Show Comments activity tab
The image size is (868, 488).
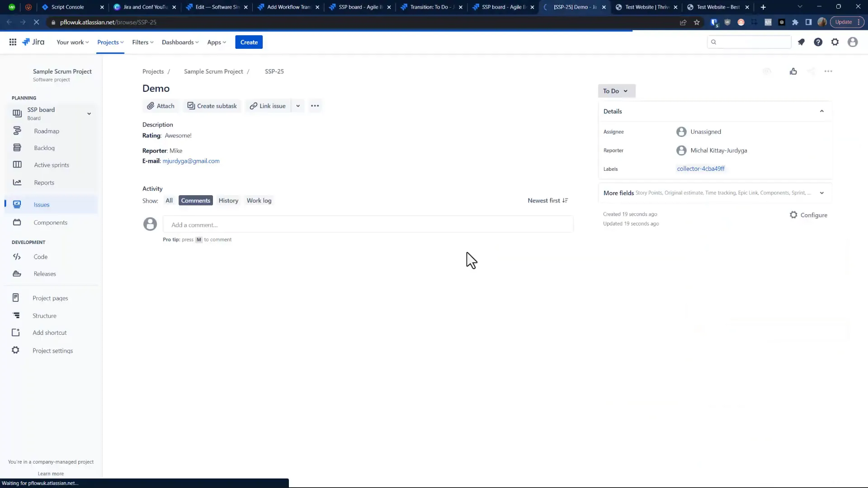coord(196,201)
